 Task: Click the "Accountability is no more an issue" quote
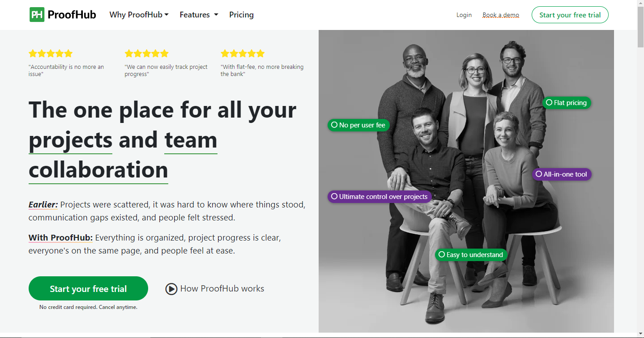[x=66, y=70]
